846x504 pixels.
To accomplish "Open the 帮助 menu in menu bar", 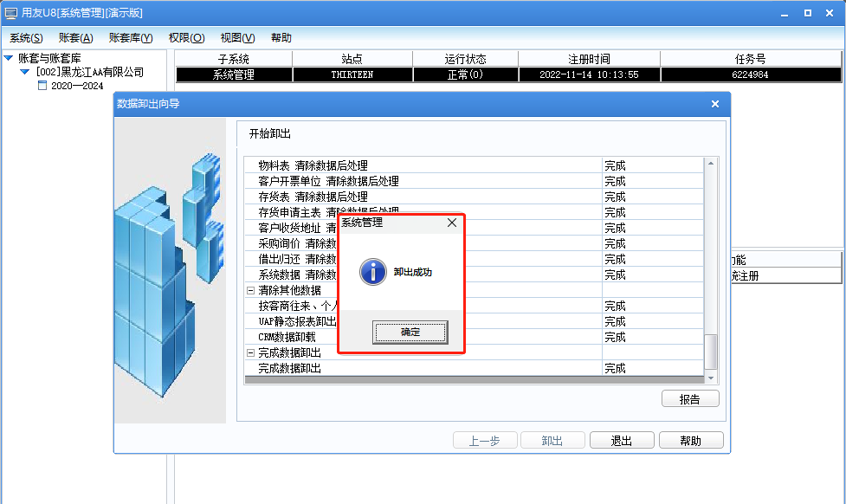I will tap(281, 38).
